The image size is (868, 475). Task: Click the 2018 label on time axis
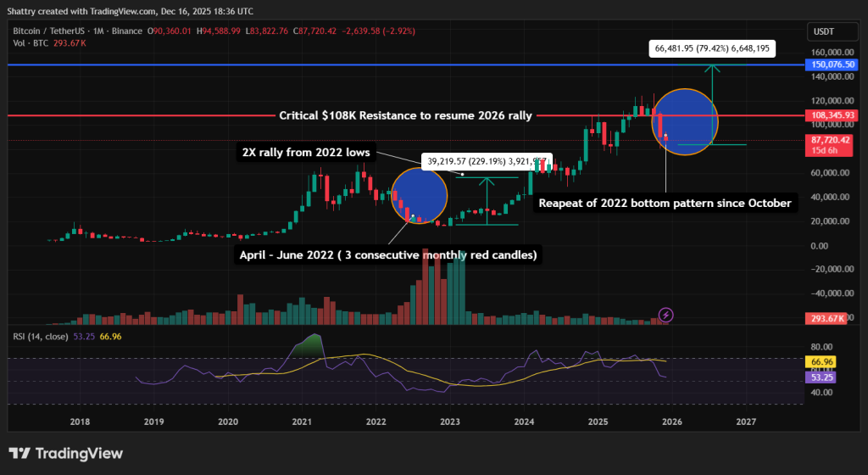[x=80, y=422]
